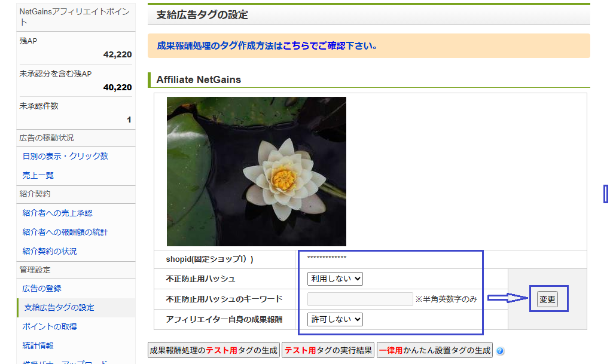Open ポイントの取得 sidebar link

click(50, 326)
